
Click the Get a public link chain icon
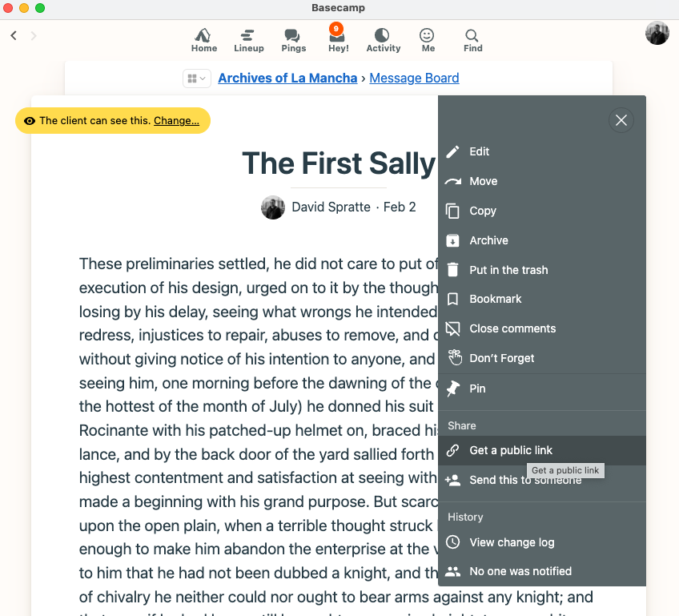point(452,450)
